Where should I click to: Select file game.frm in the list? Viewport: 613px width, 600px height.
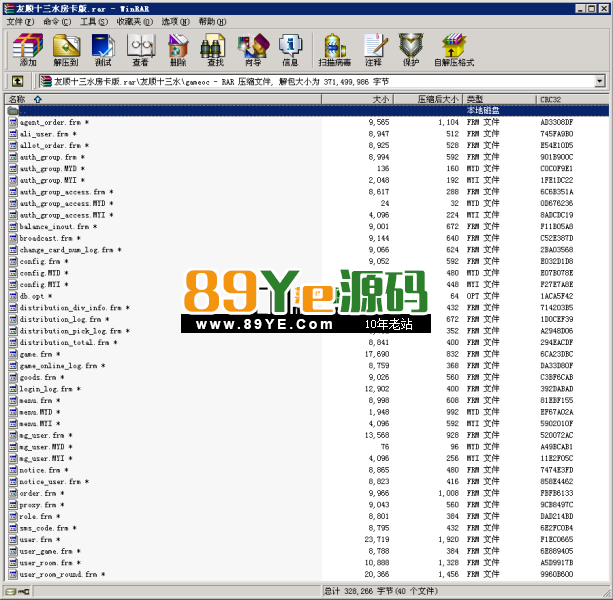[x=38, y=354]
